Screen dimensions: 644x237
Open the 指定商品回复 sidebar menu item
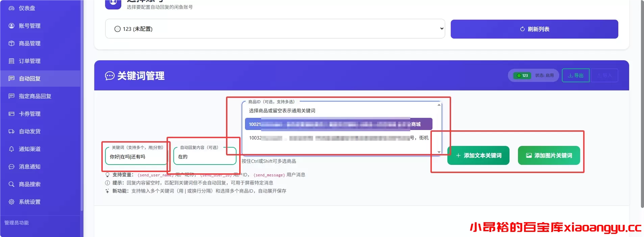[x=40, y=96]
